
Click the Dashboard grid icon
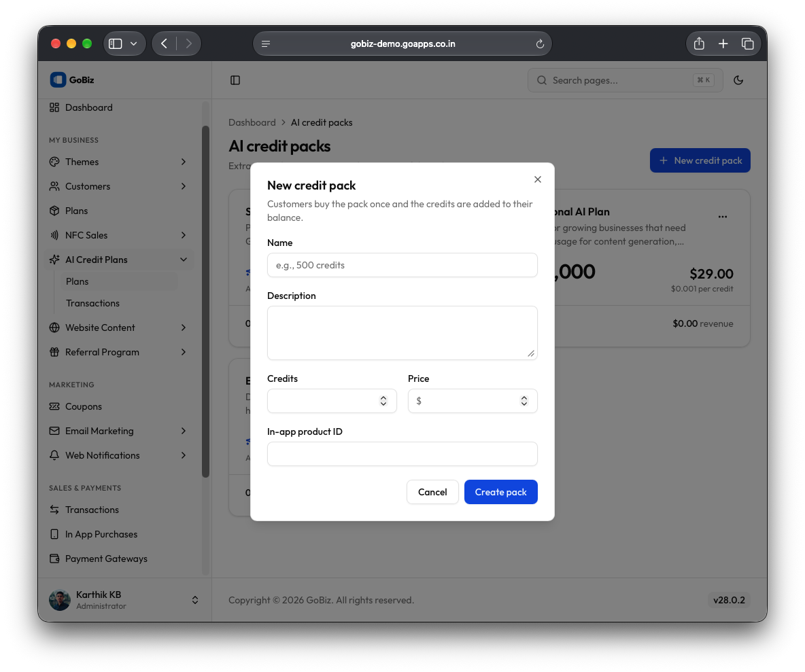point(54,107)
